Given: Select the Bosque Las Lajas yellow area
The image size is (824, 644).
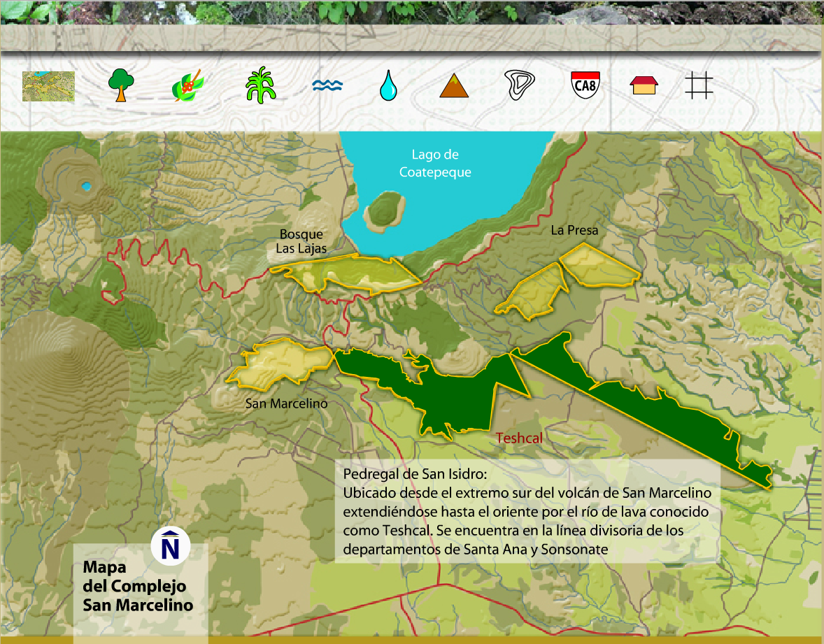Looking at the screenshot, I should click(350, 273).
